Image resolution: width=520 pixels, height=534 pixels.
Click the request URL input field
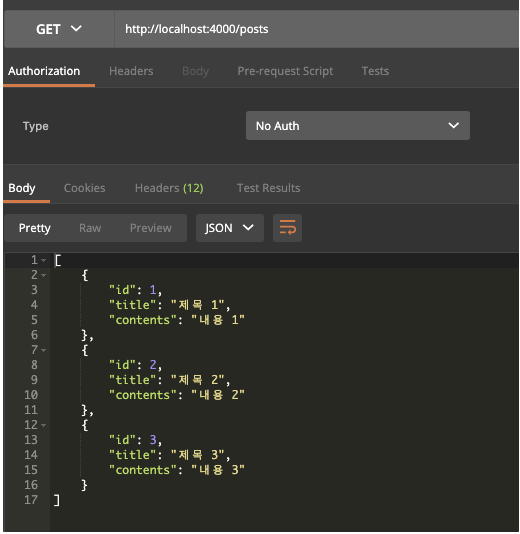317,29
